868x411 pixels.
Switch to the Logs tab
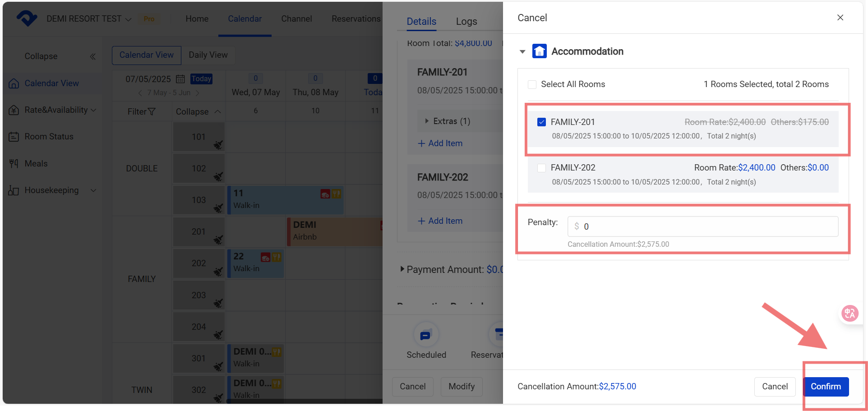(466, 21)
